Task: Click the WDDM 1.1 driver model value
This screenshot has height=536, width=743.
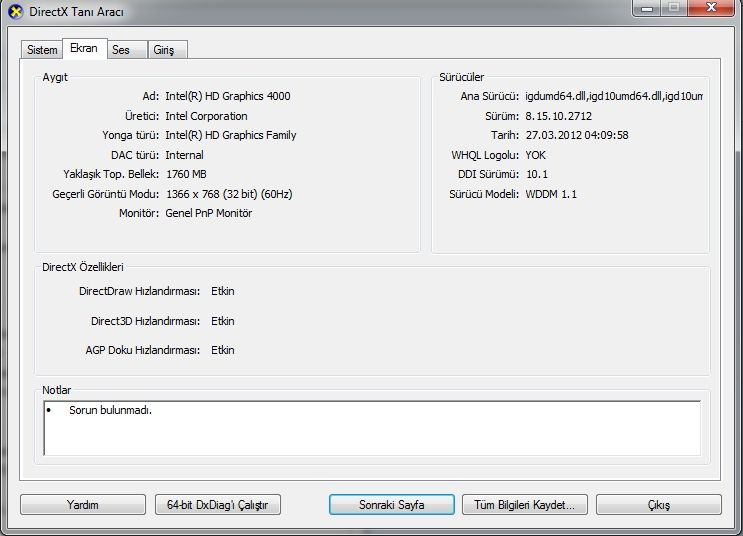Action: [551, 194]
